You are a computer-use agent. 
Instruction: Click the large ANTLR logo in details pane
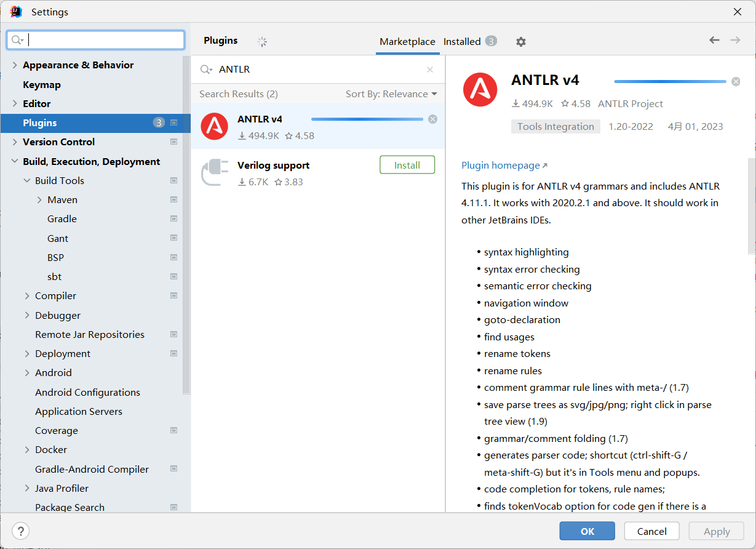click(x=480, y=90)
